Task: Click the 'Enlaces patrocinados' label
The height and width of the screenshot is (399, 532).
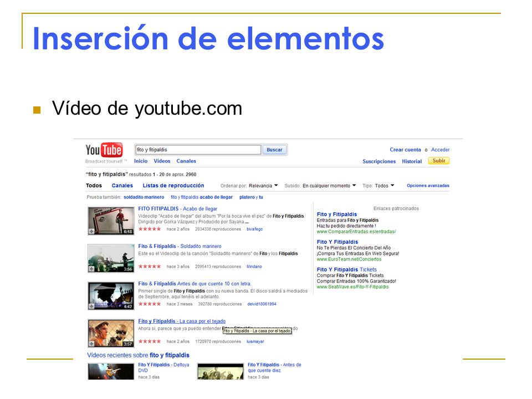Action: tap(396, 208)
